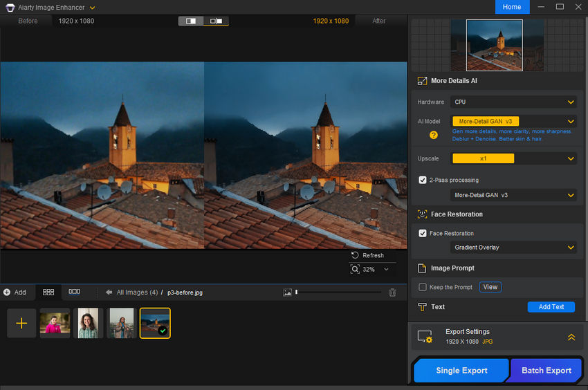Viewport: 588px width, 390px height.
Task: Click the trash delete icon
Action: tap(392, 292)
